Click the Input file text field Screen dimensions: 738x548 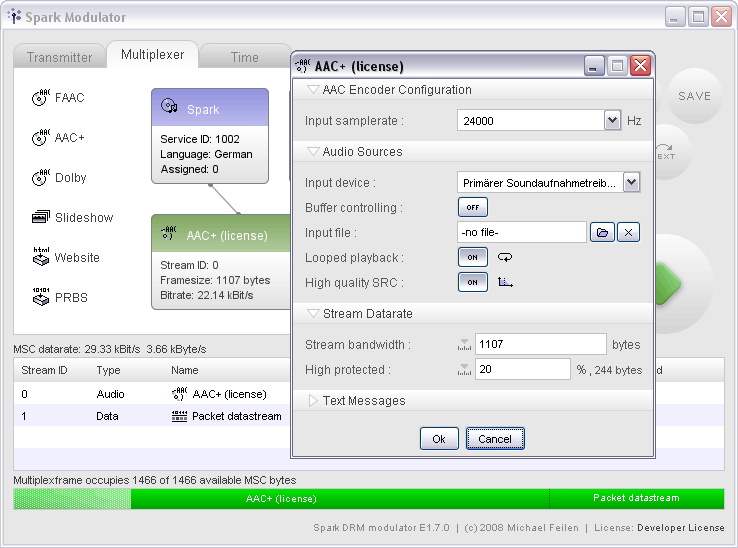[x=521, y=232]
